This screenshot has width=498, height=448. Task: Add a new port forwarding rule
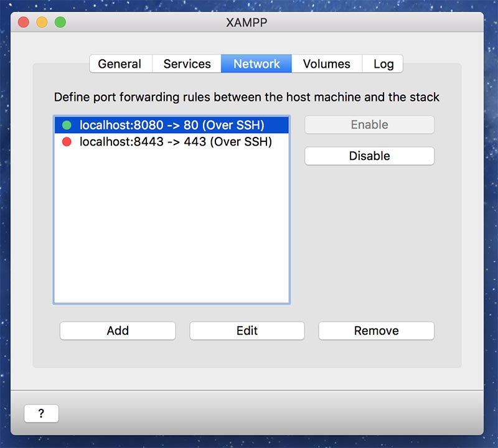118,331
